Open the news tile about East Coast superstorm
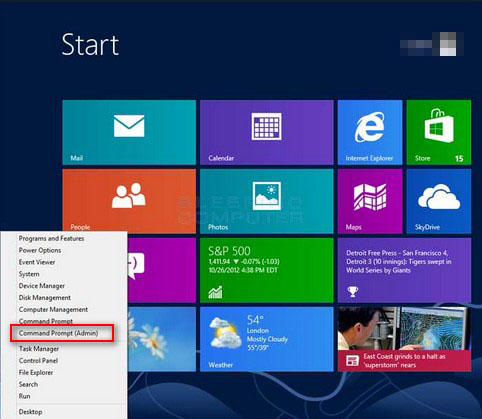482x419 pixels. pos(404,339)
